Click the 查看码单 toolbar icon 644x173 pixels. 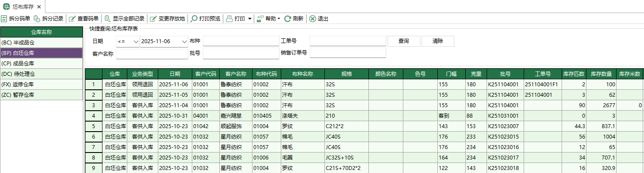click(x=72, y=19)
